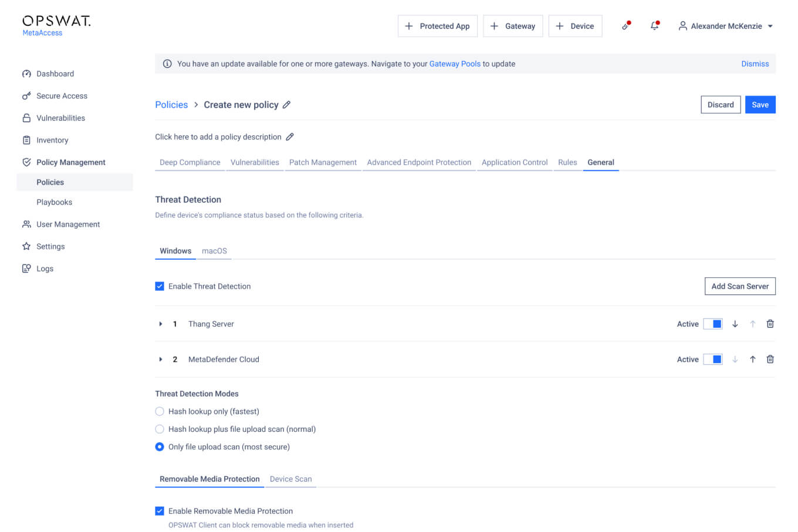Select Hash lookup only (fastest) mode
The height and width of the screenshot is (532, 798).
coord(160,412)
